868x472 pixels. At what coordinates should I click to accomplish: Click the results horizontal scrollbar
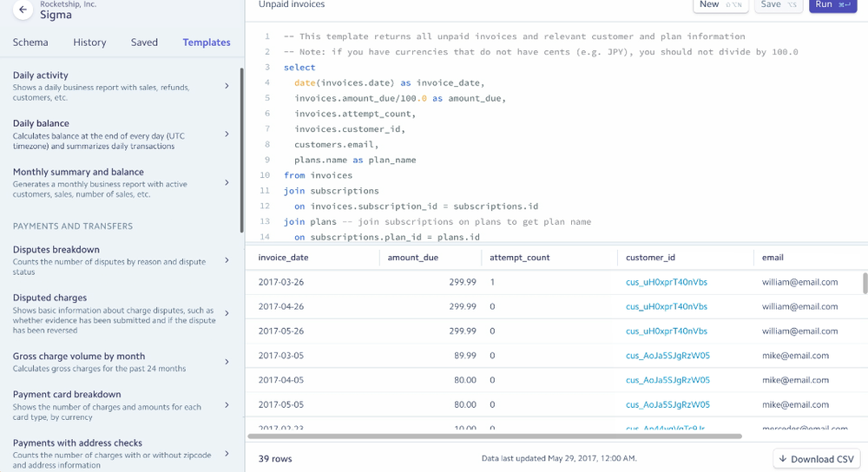(x=495, y=436)
